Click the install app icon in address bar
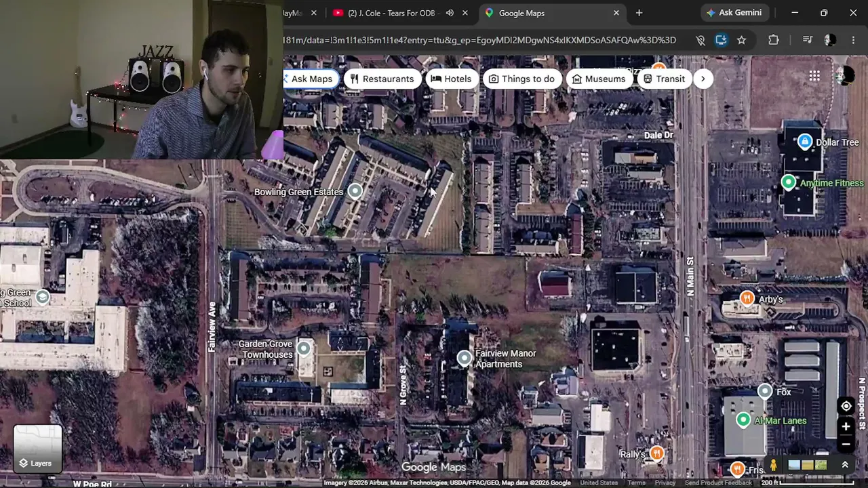Viewport: 868px width, 488px height. click(721, 40)
